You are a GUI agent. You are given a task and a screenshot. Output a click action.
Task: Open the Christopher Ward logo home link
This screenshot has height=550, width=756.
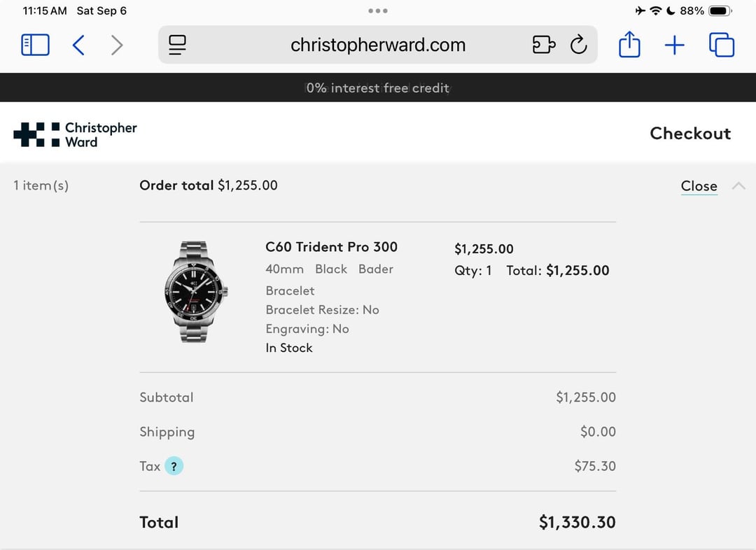point(75,134)
